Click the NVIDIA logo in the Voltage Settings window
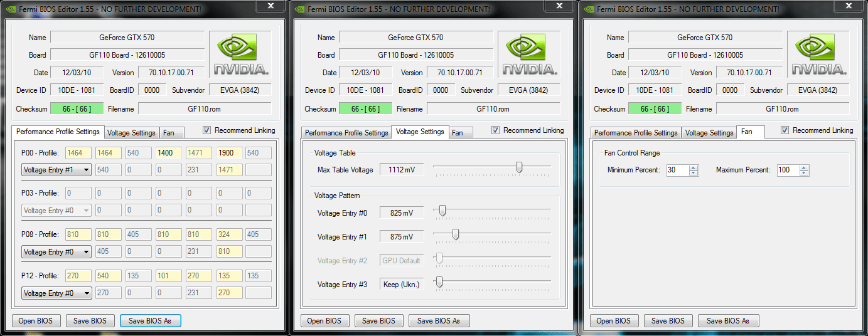 tap(529, 55)
